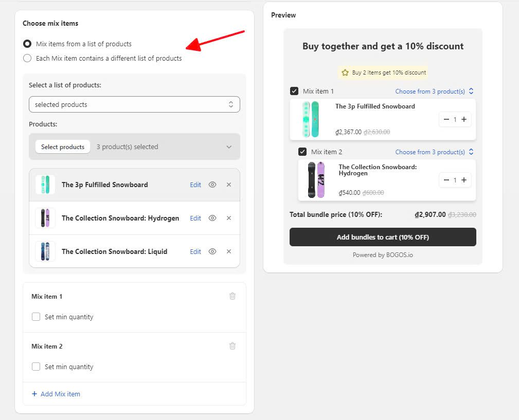Uncheck Mix item 2 in the preview
Image resolution: width=519 pixels, height=420 pixels.
302,152
